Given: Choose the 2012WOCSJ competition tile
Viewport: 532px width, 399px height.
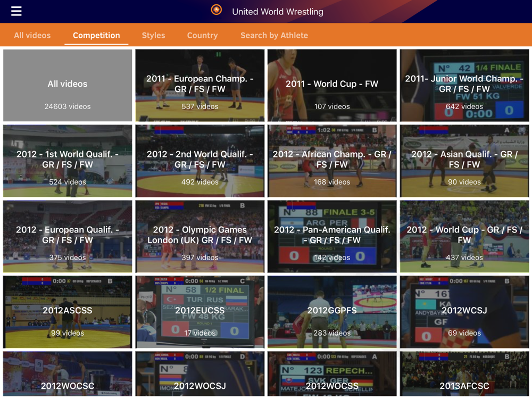Looking at the screenshot, I should (200, 374).
